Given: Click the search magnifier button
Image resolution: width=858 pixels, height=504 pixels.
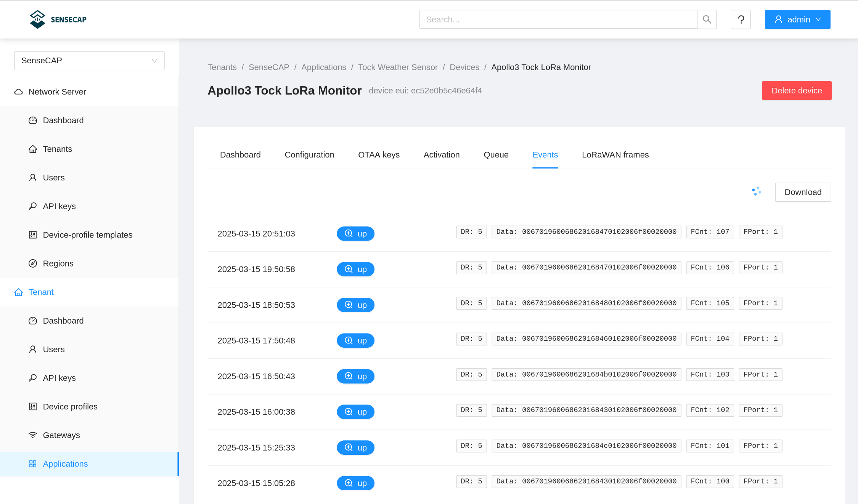Looking at the screenshot, I should pos(707,19).
